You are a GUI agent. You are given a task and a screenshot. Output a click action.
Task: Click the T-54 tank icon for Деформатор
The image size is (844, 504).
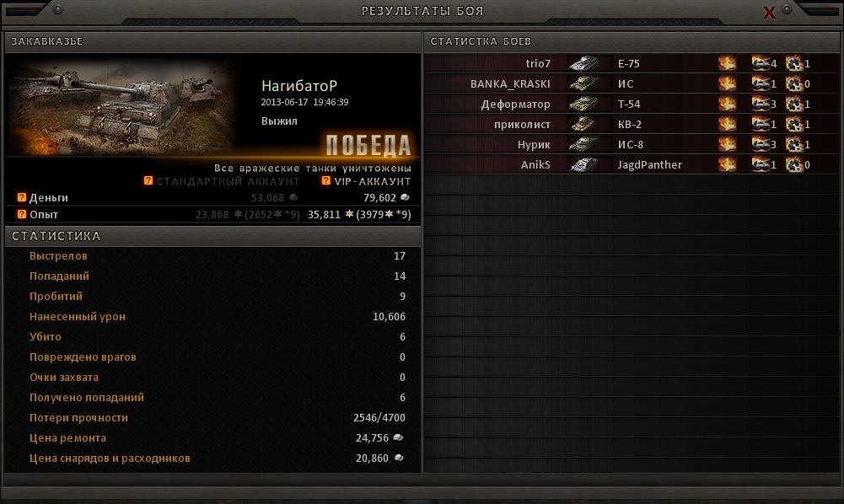point(584,104)
